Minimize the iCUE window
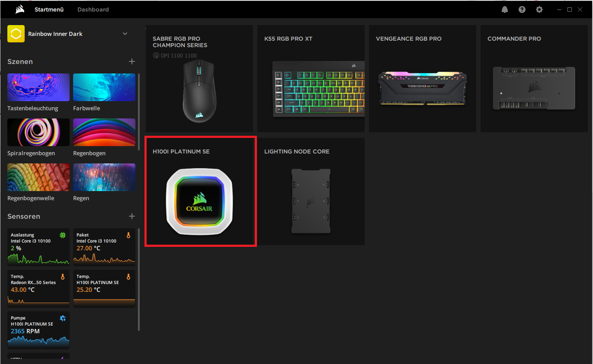The image size is (593, 364). click(560, 10)
